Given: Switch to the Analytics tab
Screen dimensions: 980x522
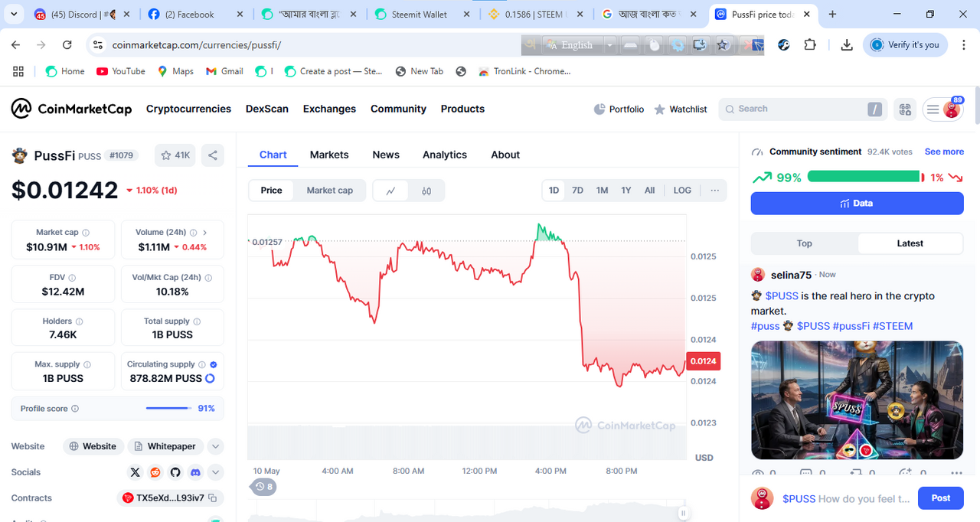Looking at the screenshot, I should pos(445,155).
